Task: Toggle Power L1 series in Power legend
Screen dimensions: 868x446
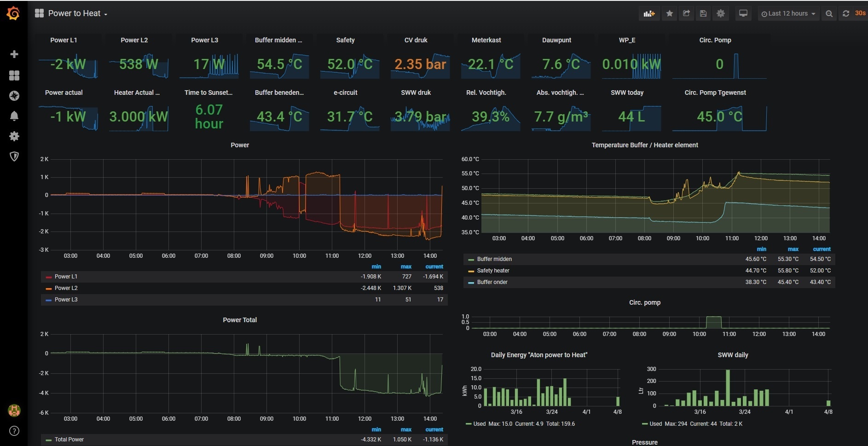Action: 66,277
